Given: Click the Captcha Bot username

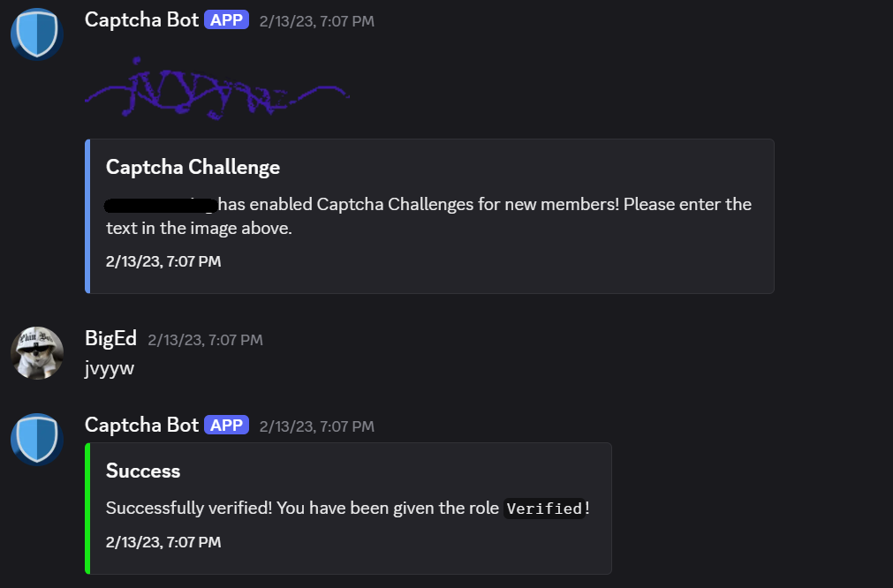Looking at the screenshot, I should [x=141, y=19].
